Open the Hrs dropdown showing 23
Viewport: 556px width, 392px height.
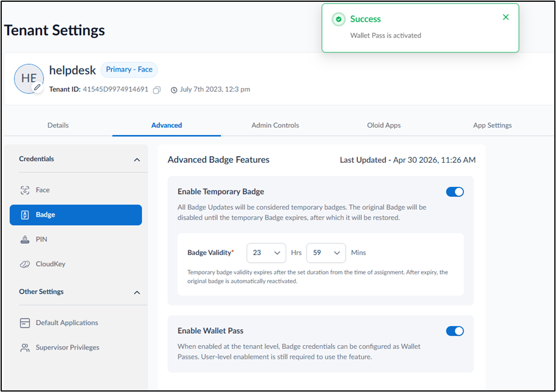point(266,253)
